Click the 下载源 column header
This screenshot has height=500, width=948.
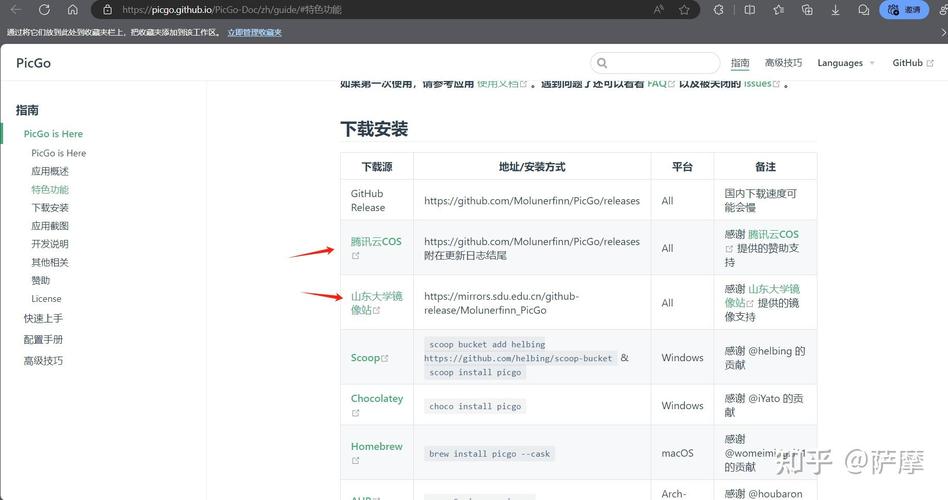(x=377, y=167)
